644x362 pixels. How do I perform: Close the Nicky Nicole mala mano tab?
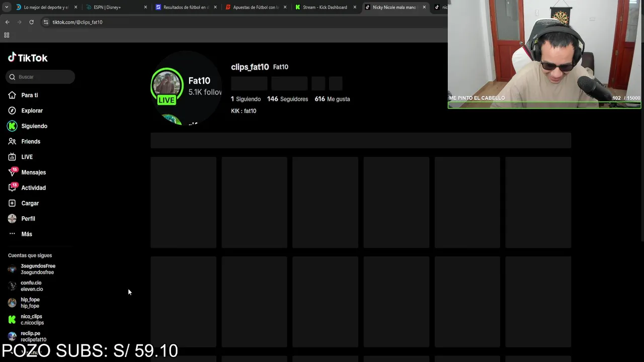click(424, 8)
